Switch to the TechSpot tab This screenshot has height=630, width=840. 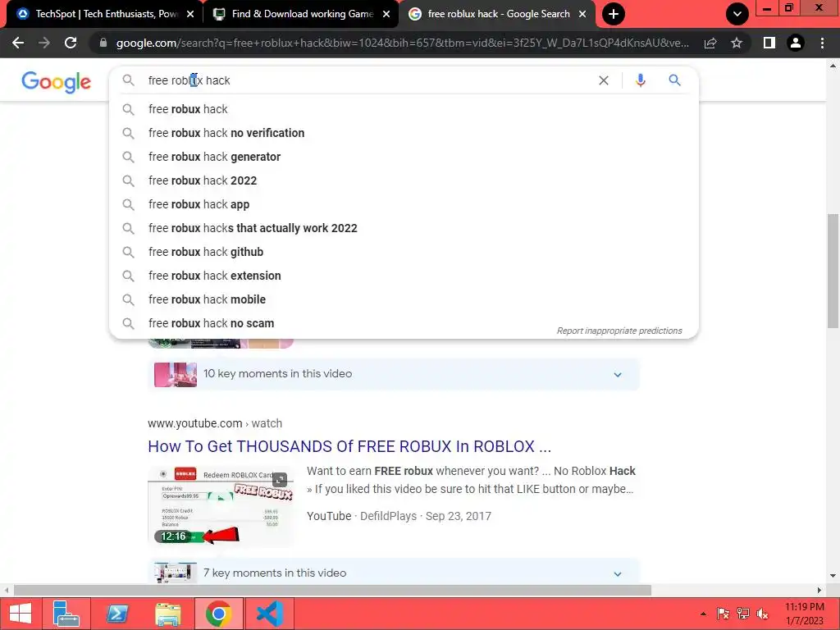pyautogui.click(x=105, y=14)
